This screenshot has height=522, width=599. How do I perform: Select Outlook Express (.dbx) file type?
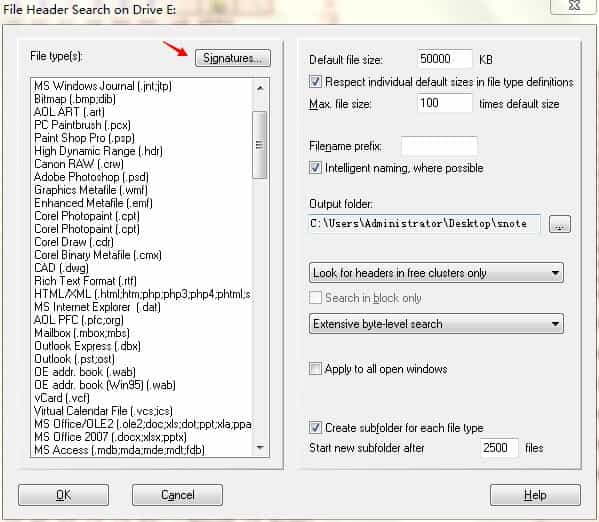click(87, 346)
